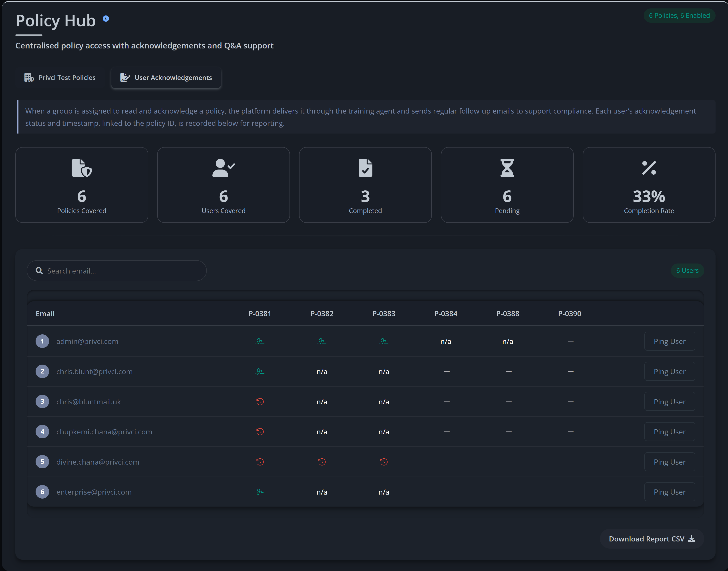The image size is (728, 571).
Task: Click the building icon on Privci Test Policies
Action: [29, 77]
